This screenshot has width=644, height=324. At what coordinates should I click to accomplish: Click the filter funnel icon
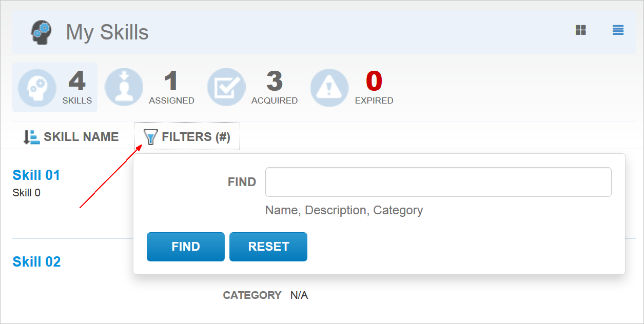tap(150, 137)
